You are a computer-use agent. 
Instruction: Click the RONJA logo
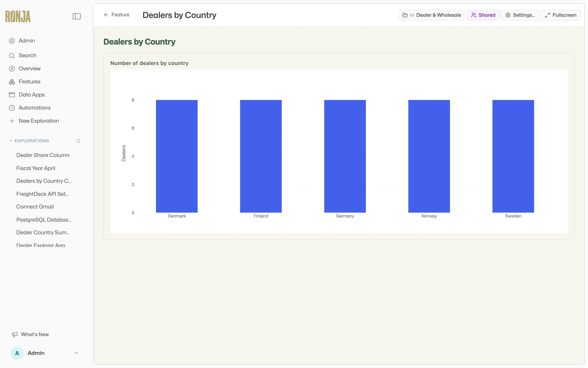(18, 16)
